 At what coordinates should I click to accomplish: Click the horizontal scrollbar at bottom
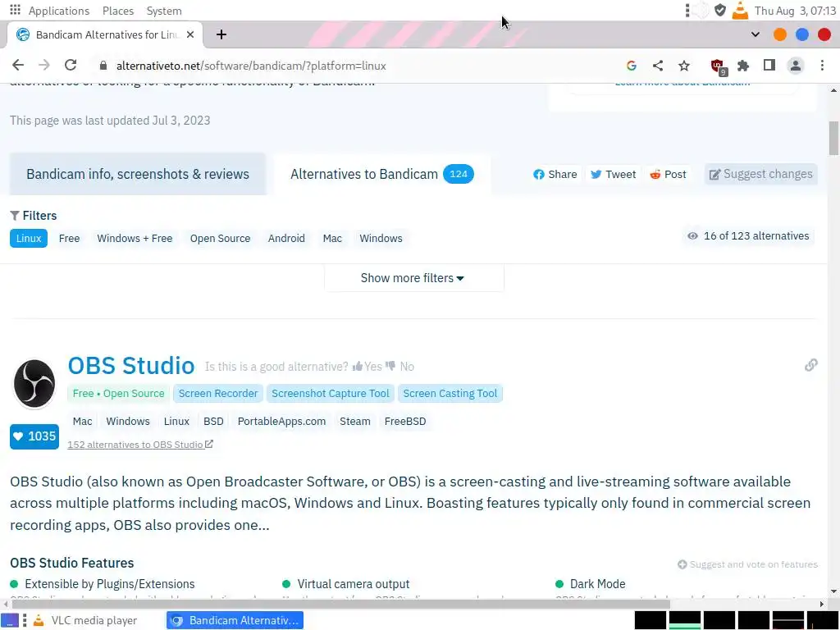[x=340, y=604]
